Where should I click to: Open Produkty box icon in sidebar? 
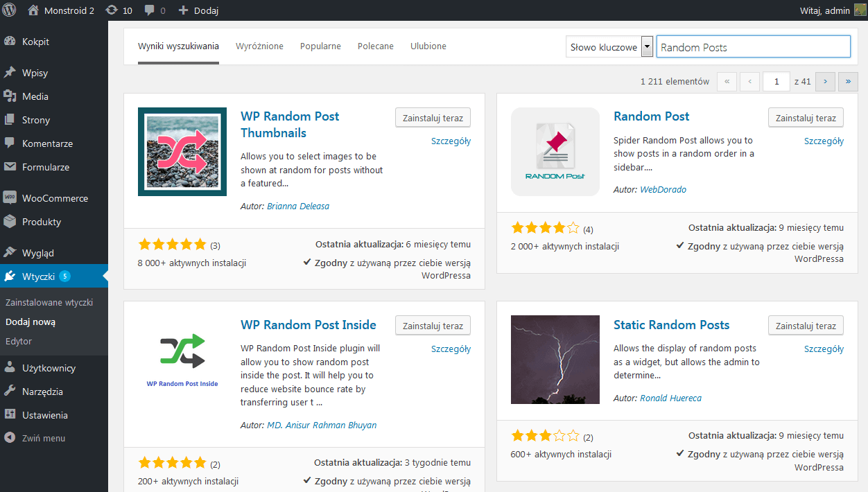click(x=10, y=222)
